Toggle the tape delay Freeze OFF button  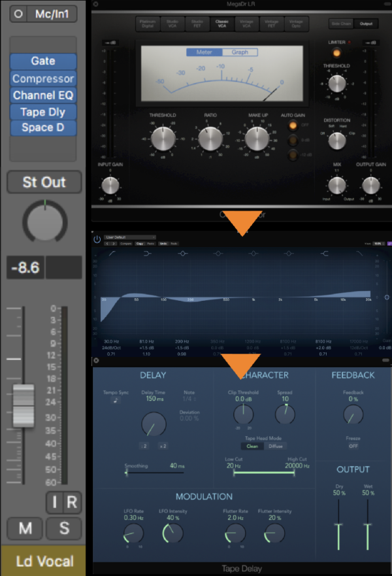[353, 446]
